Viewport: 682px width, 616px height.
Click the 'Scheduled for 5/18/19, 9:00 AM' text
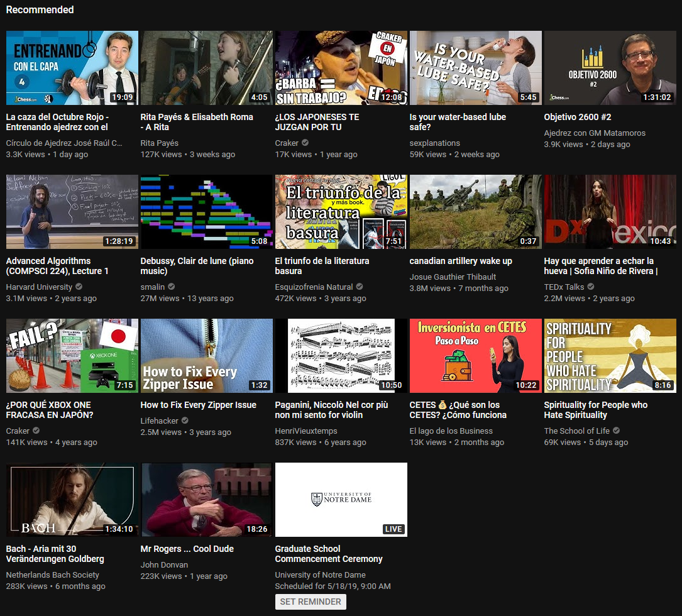tap(333, 586)
